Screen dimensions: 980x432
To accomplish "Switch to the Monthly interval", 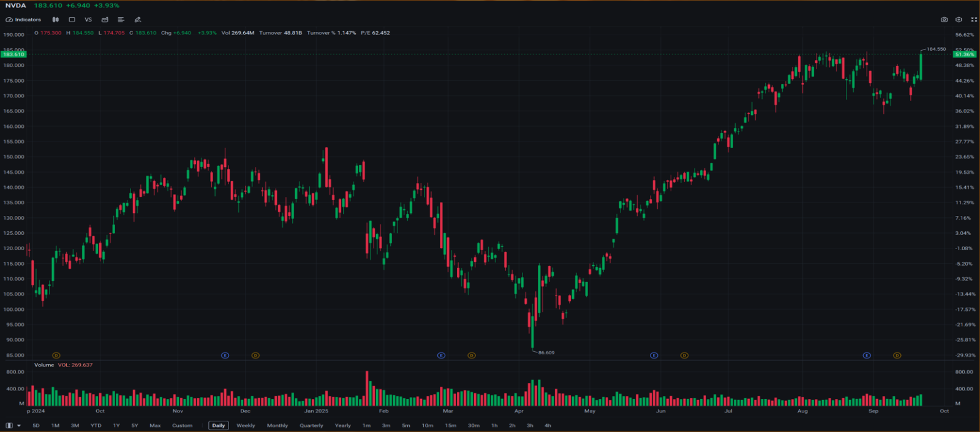I will 277,425.
